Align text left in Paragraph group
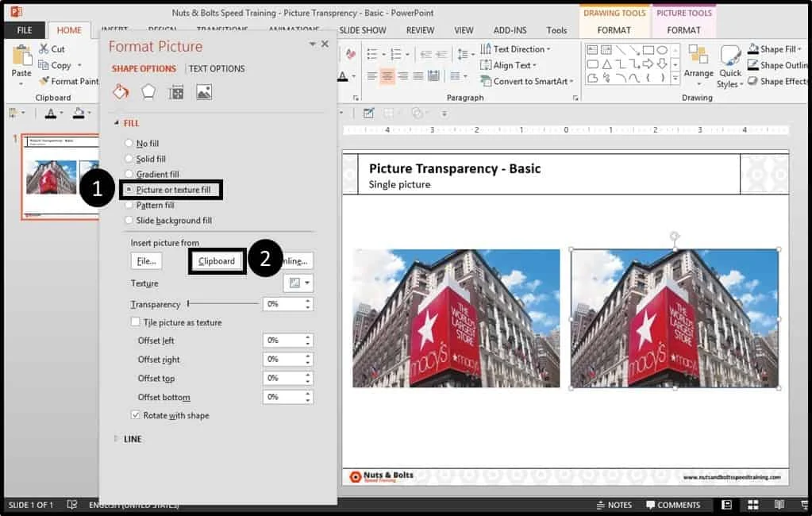 point(371,77)
